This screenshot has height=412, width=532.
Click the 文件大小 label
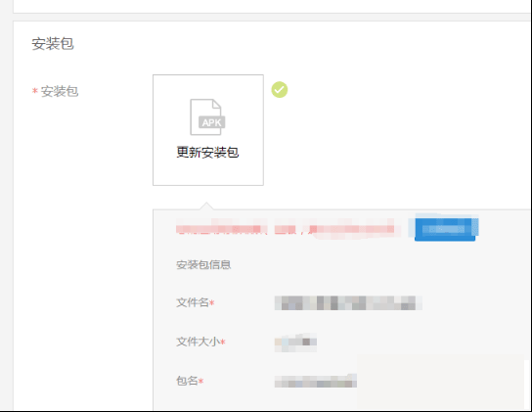coord(200,342)
